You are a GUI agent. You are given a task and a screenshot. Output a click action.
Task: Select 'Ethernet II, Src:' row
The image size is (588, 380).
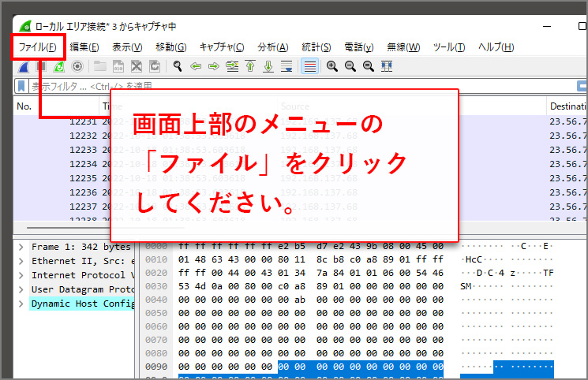coord(81,261)
